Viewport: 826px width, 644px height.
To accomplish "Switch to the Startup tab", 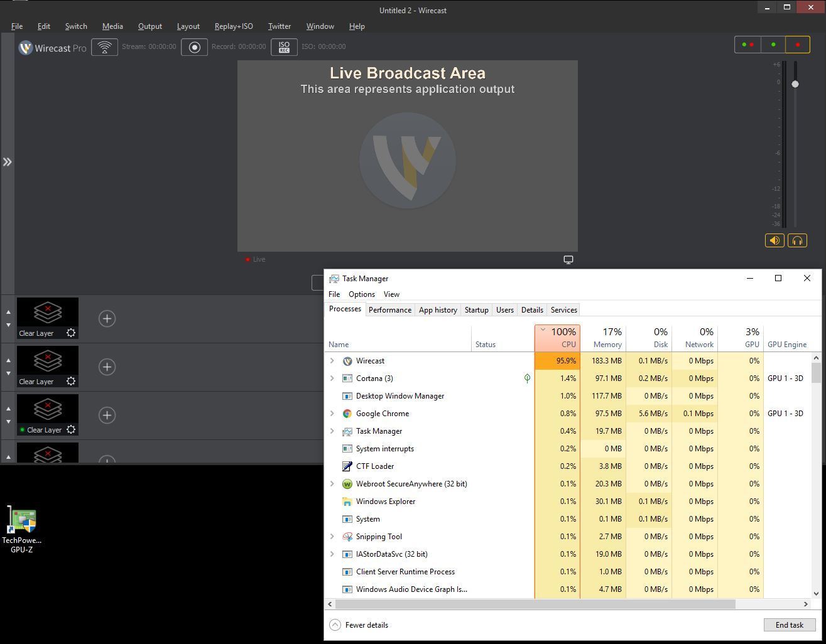I will click(476, 310).
